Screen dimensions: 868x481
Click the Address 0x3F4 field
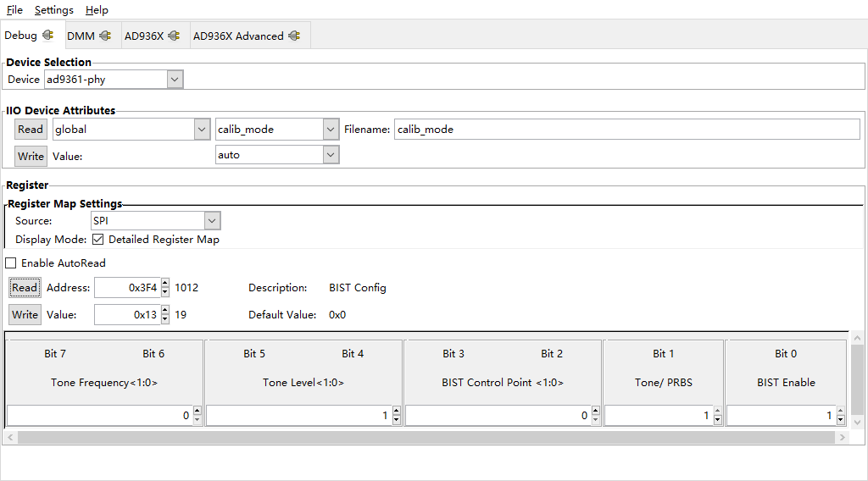[127, 287]
